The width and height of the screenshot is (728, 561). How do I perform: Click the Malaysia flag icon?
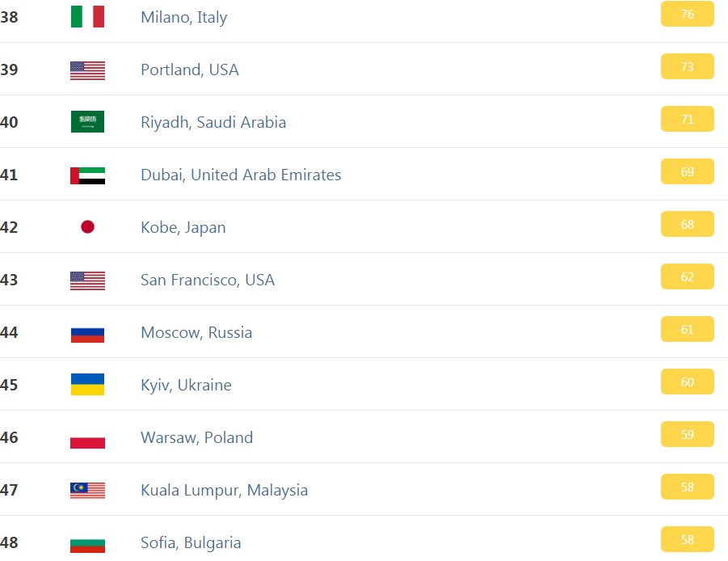coord(87,491)
